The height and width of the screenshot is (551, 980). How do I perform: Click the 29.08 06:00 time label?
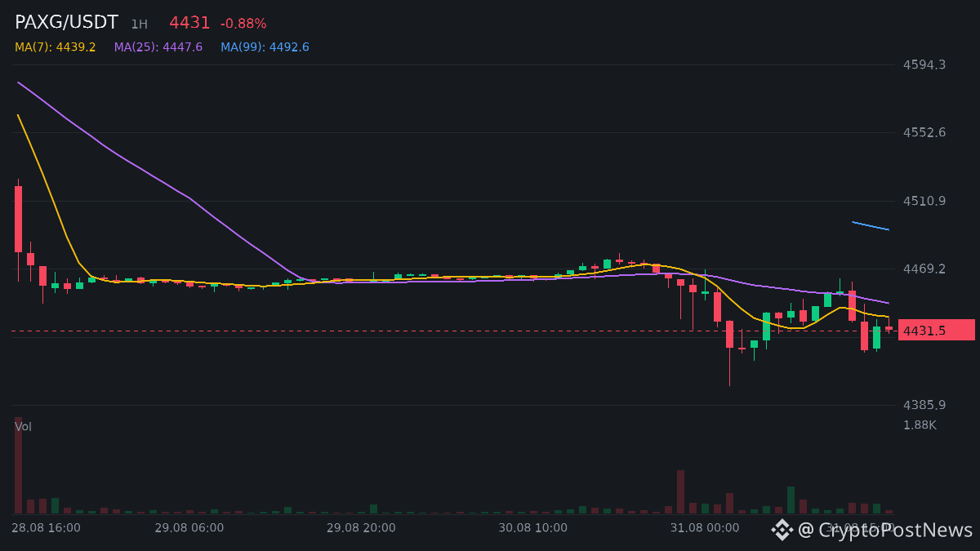click(x=189, y=528)
